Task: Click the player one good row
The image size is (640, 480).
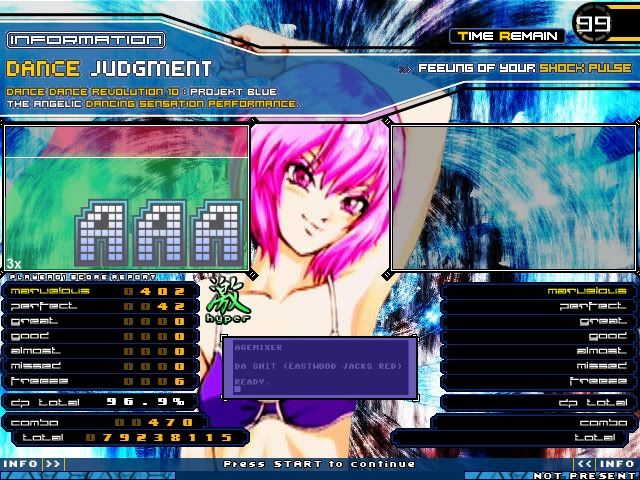Action: (100, 336)
